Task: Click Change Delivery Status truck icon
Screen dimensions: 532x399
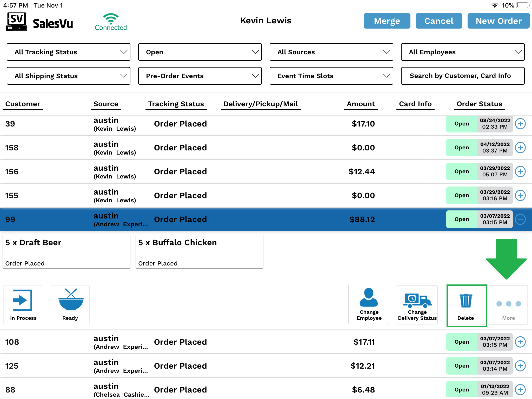Action: tap(417, 301)
